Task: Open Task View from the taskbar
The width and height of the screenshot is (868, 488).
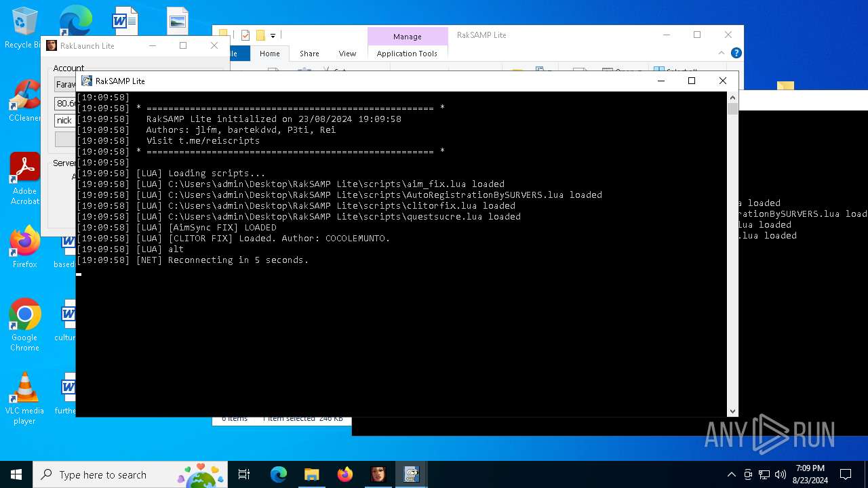Action: [244, 474]
